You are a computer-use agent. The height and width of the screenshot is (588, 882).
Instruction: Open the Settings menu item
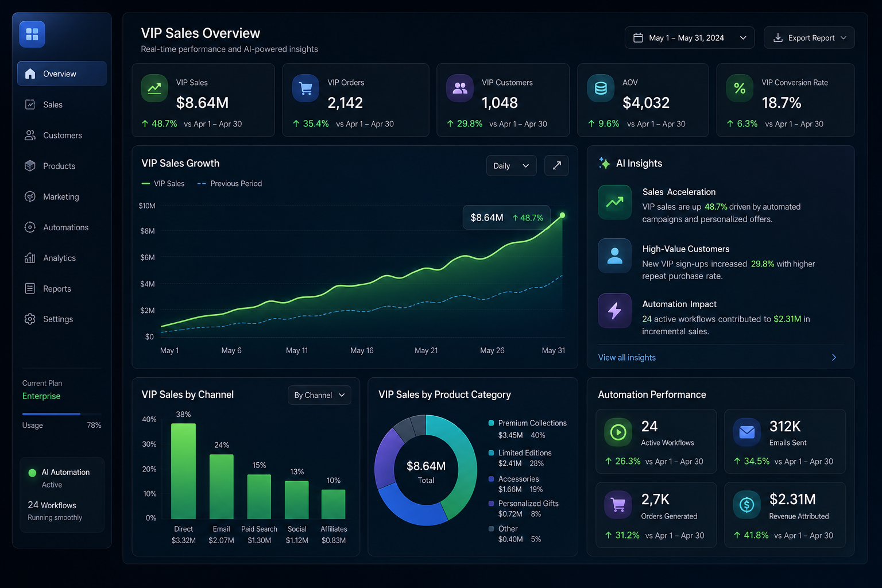62,319
